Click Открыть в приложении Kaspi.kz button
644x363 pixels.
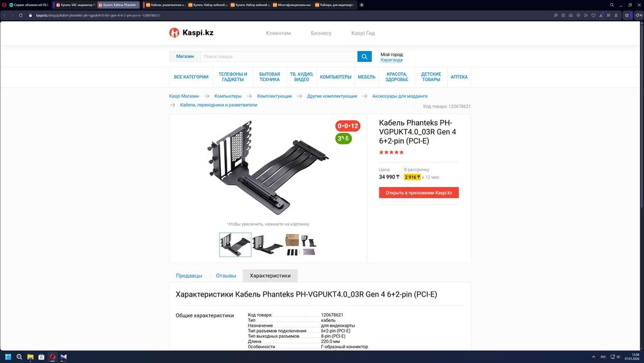click(x=419, y=193)
